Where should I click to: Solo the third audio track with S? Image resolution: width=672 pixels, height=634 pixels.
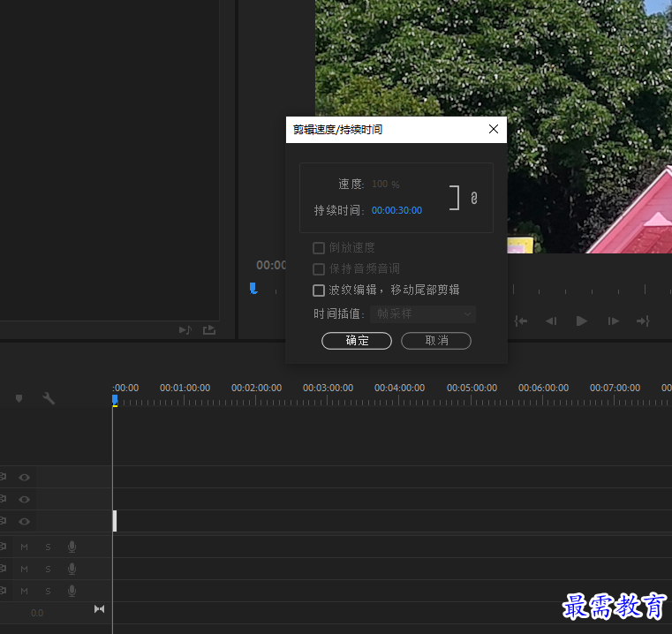pos(48,591)
